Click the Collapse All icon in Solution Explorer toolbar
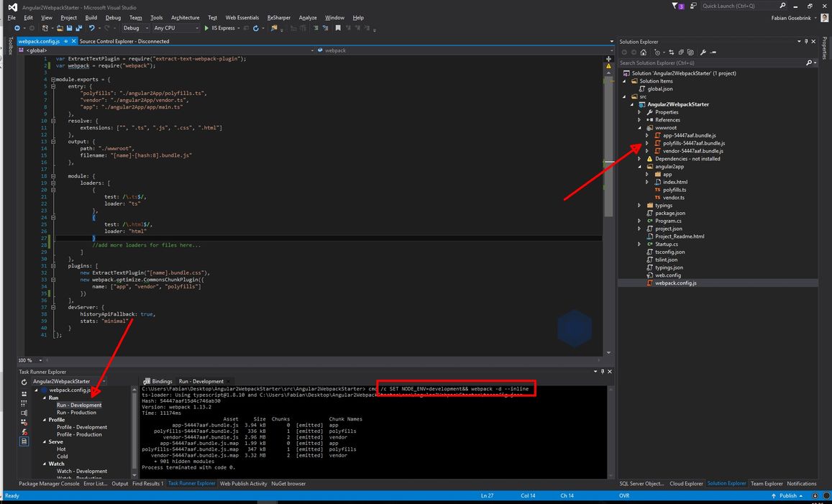Image resolution: width=832 pixels, height=504 pixels. pos(681,52)
